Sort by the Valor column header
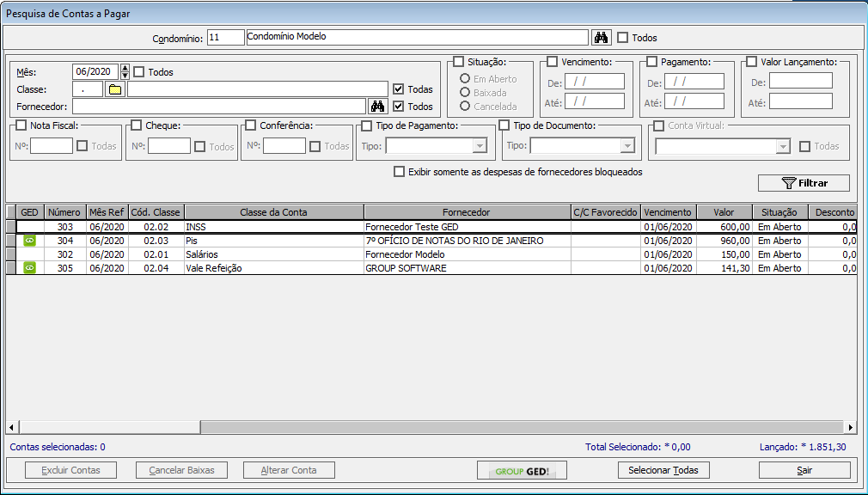 (724, 212)
